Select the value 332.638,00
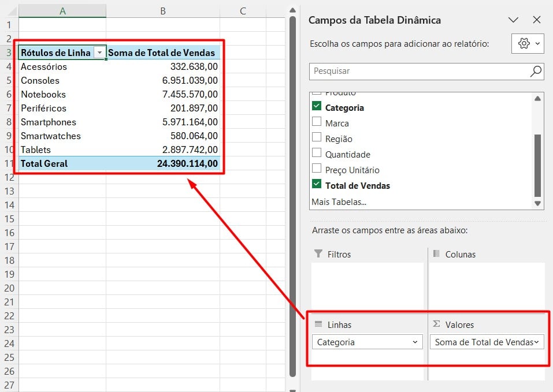The width and height of the screenshot is (553, 392). pos(163,66)
